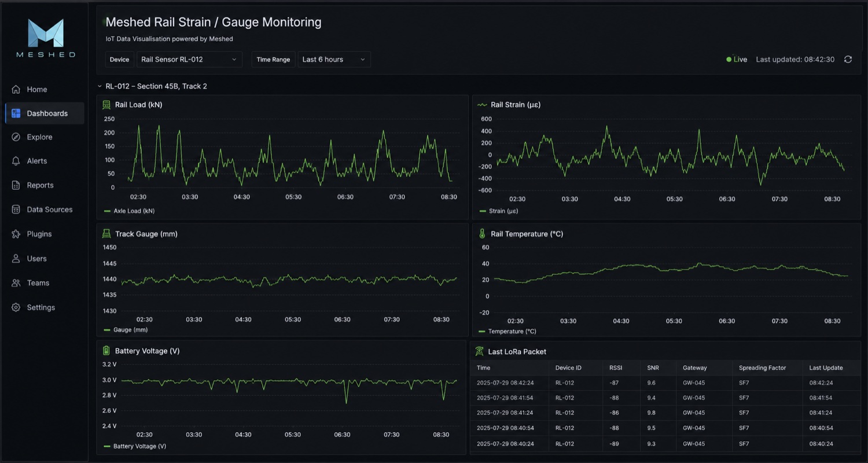The width and height of the screenshot is (868, 463).
Task: Click the 2025-07-29 08:42:24 time cell
Action: click(505, 383)
